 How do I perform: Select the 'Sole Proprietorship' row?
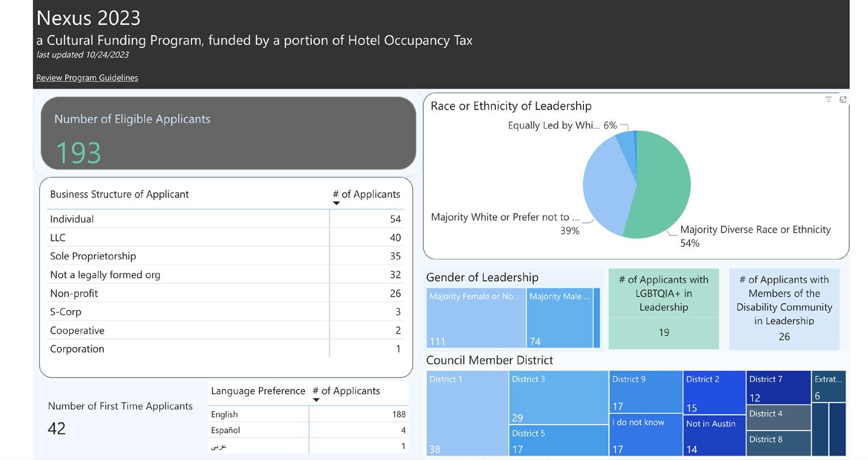point(225,256)
